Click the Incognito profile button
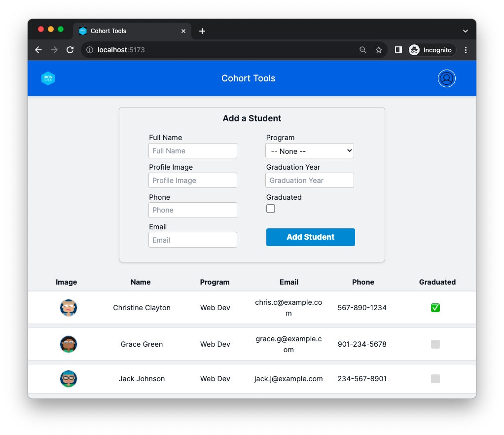The height and width of the screenshot is (435, 504). [x=432, y=50]
